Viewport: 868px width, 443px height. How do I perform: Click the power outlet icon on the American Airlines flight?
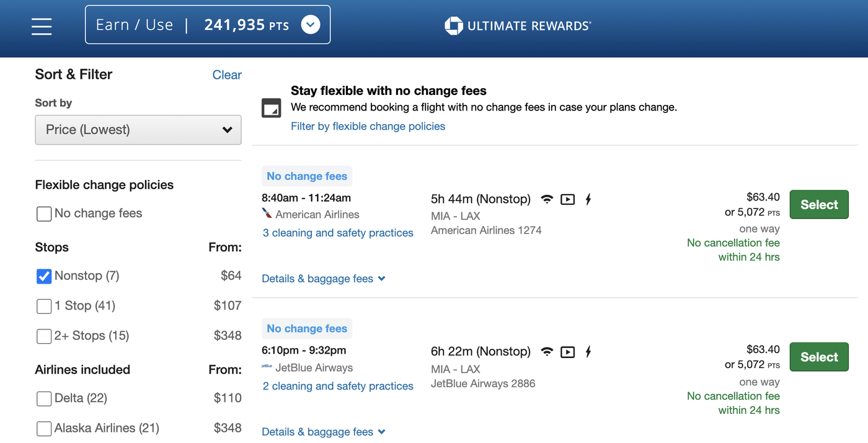tap(588, 199)
